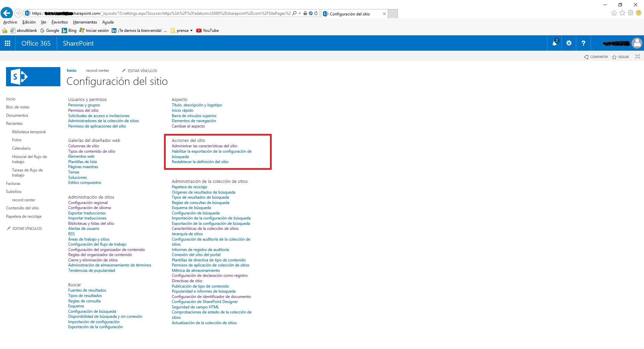
Task: Click the user profile avatar
Action: pyautogui.click(x=637, y=43)
